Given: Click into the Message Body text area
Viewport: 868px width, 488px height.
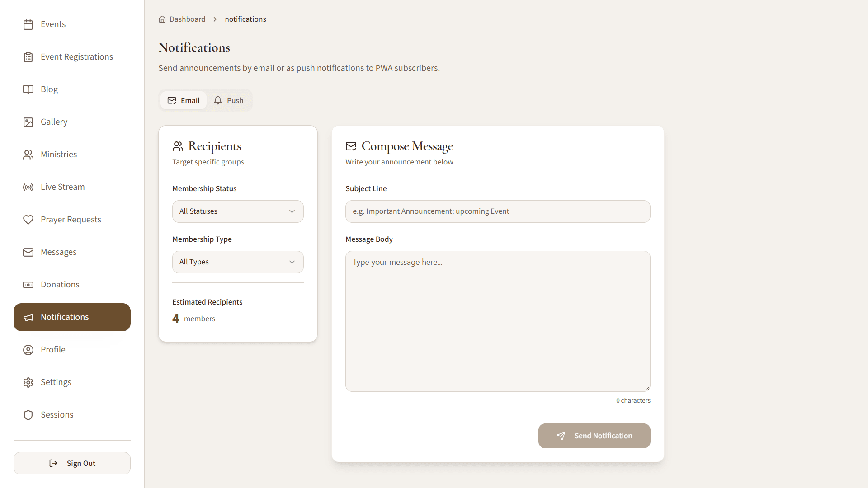Looking at the screenshot, I should [x=498, y=321].
